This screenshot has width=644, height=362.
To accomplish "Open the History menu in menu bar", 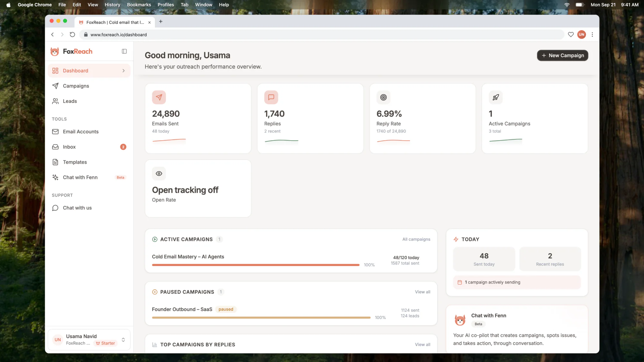I will click(112, 5).
